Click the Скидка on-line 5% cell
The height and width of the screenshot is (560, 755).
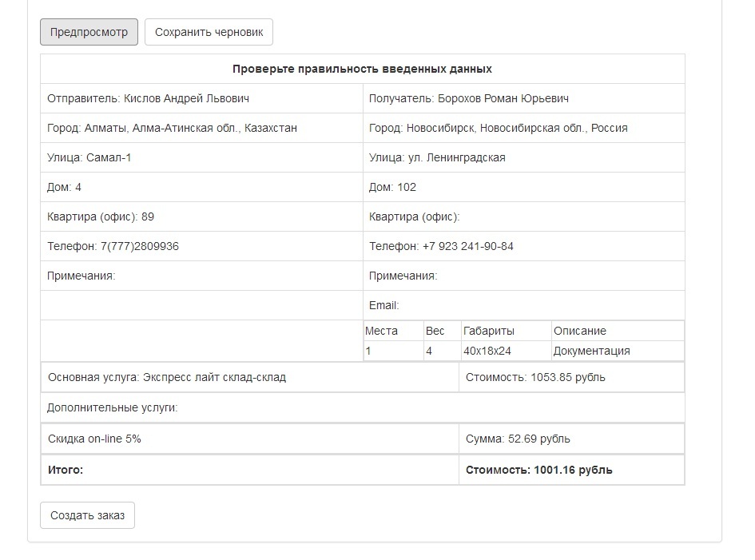[95, 439]
